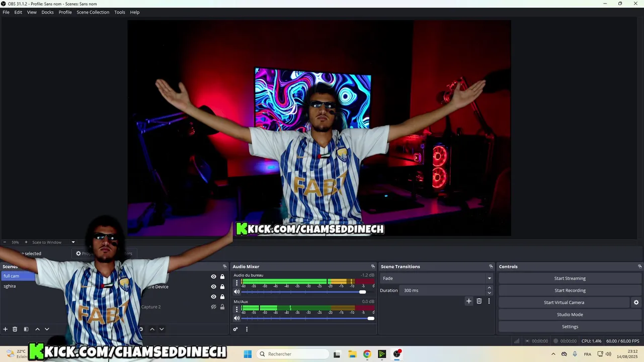Image resolution: width=644 pixels, height=362 pixels.
Task: Toggle lock on Capture 2 source
Action: [222, 307]
